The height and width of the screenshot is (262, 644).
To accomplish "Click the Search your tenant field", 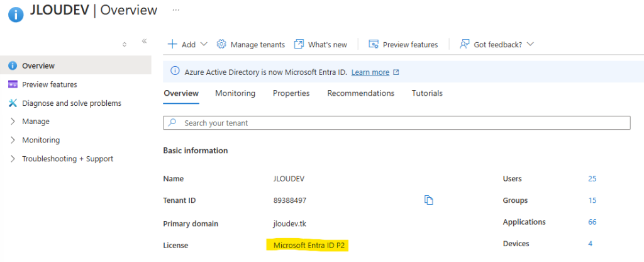I will point(397,123).
